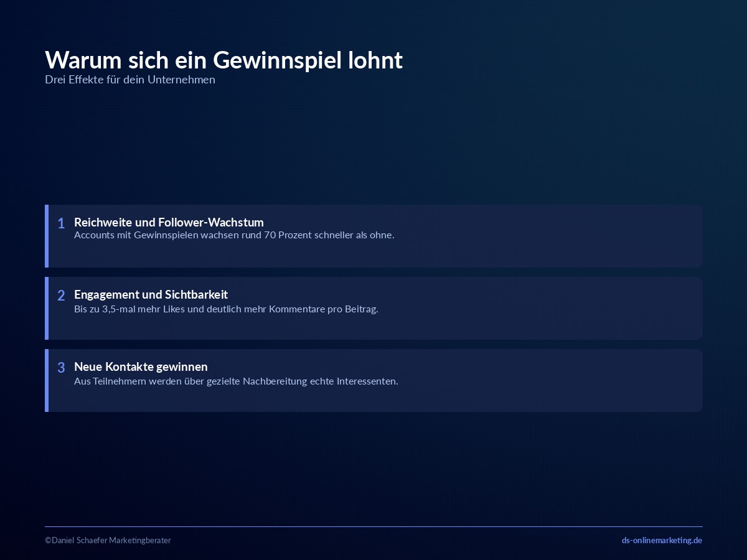747x560 pixels.
Task: Click the '©Daniel Schaefer Marketingberater' footer text
Action: coord(108,540)
